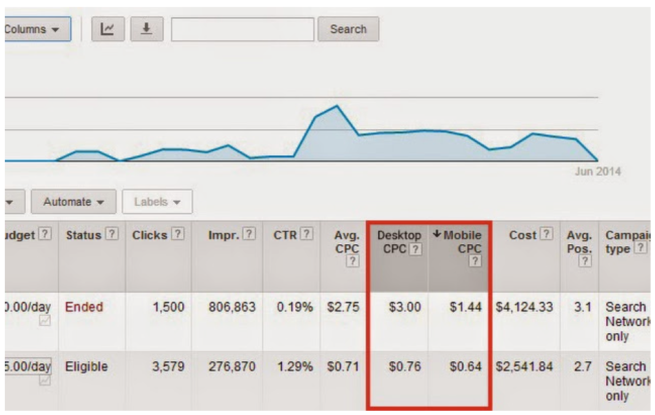The image size is (655, 415).
Task: Open the Desktop CPC help icon
Action: pos(415,248)
